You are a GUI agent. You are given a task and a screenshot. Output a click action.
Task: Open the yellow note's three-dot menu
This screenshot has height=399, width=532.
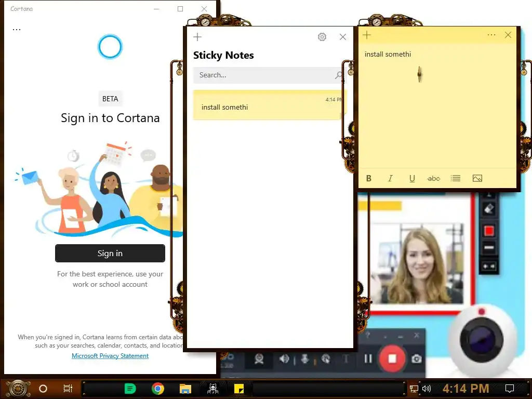(491, 35)
